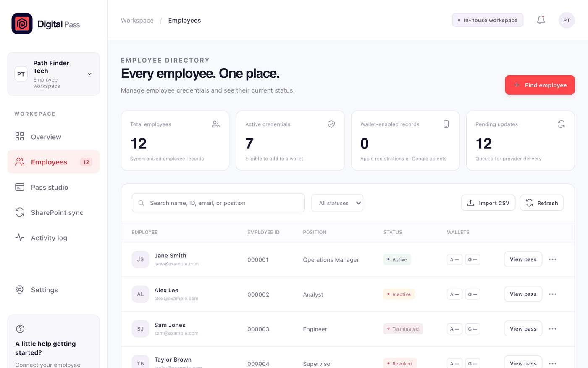This screenshot has height=368, width=588.
Task: Click the Operations Manager position text
Action: click(x=331, y=260)
